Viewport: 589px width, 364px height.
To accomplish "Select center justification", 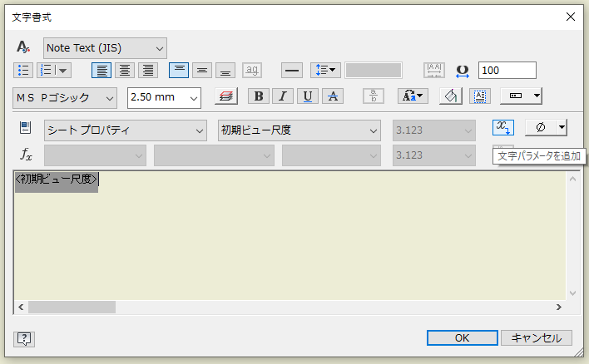I will [x=125, y=70].
